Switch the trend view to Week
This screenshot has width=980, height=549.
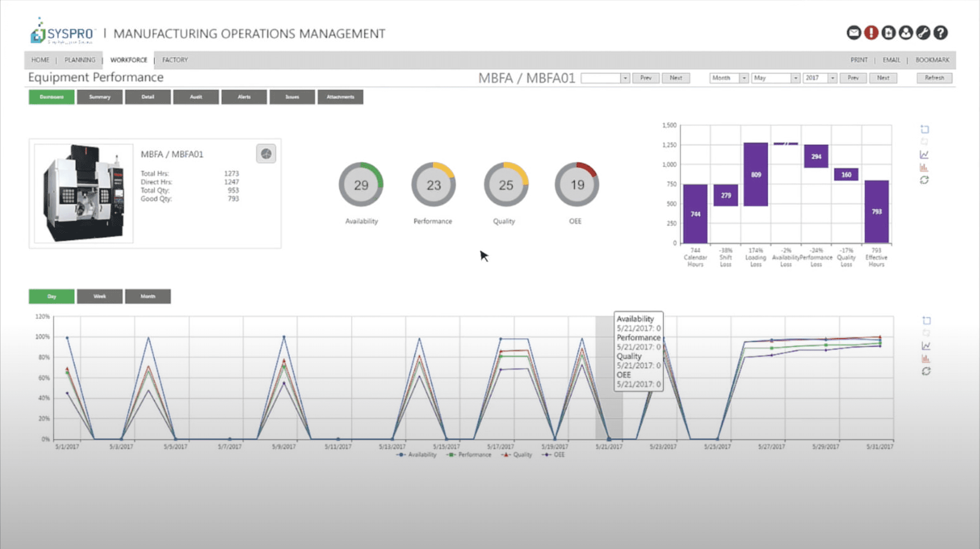pos(99,296)
